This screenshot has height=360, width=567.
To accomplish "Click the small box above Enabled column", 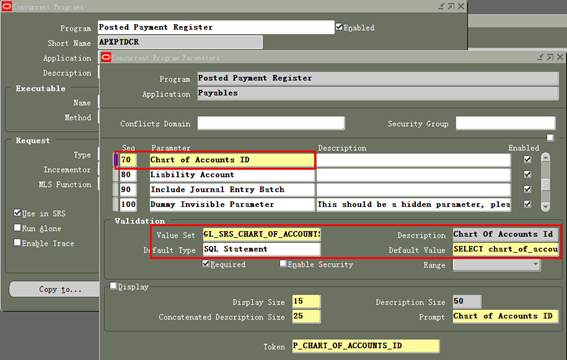I will 550,138.
